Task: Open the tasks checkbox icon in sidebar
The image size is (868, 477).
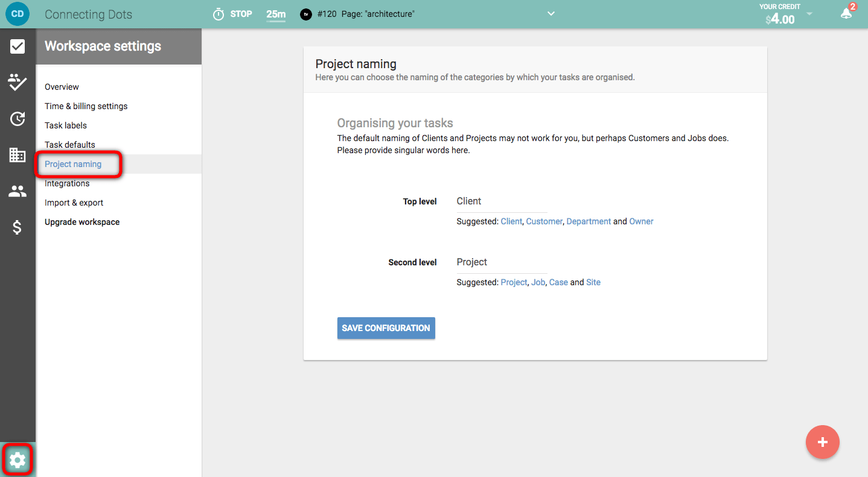Action: pos(18,46)
